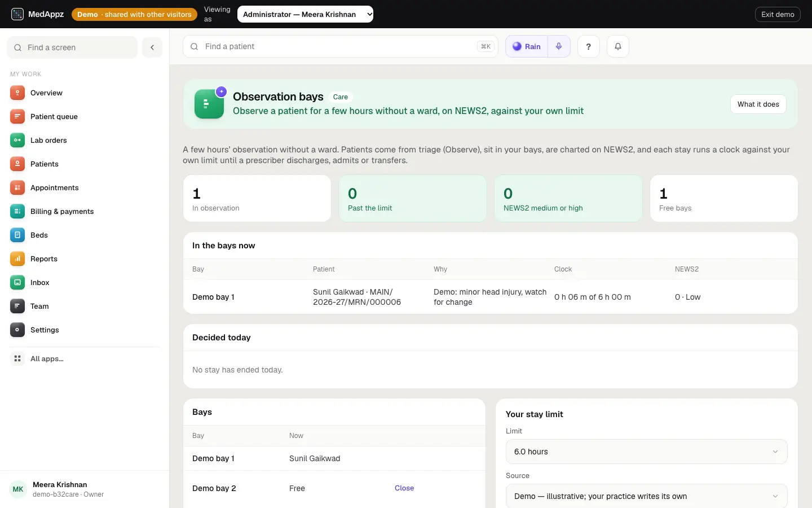This screenshot has width=812, height=508.
Task: Focus the Find a screen field
Action: click(72, 47)
